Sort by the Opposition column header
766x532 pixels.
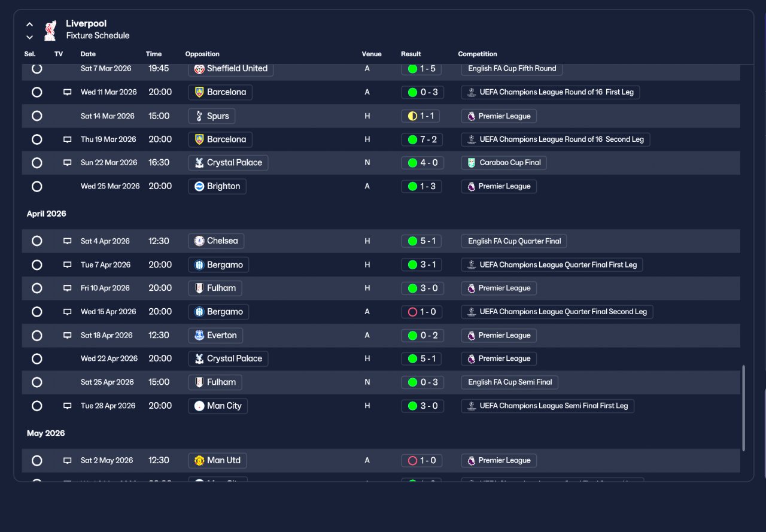click(x=202, y=54)
